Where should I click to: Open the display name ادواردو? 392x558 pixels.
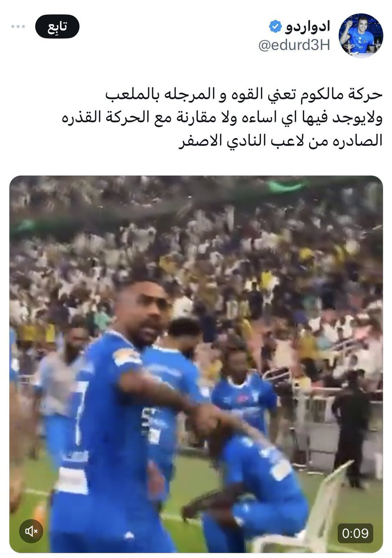pyautogui.click(x=307, y=27)
